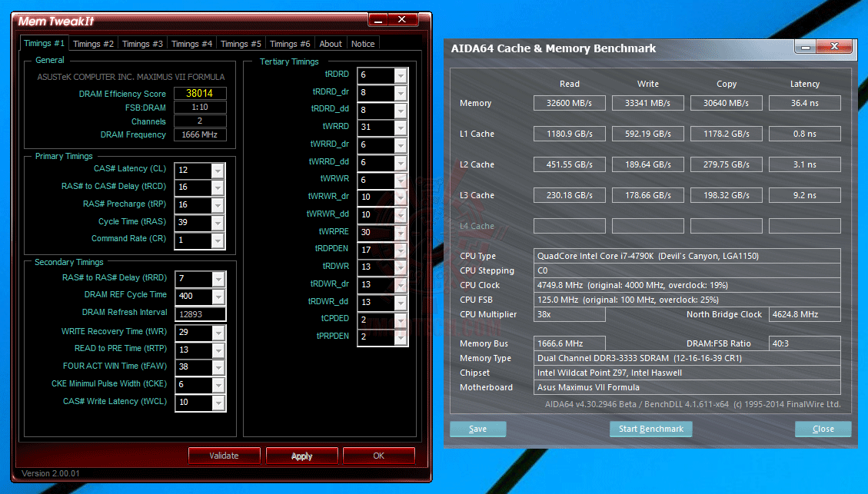Click L2 Cache Write 189.64 GB/s cell
This screenshot has height=494, width=868.
[647, 164]
